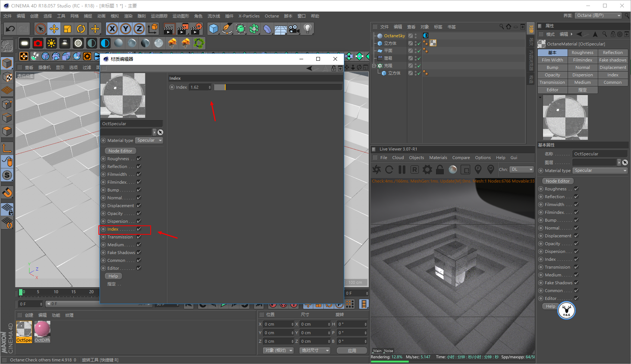The width and height of the screenshot is (631, 364).
Task: Add Octane IES light icon
Action: coord(65,43)
